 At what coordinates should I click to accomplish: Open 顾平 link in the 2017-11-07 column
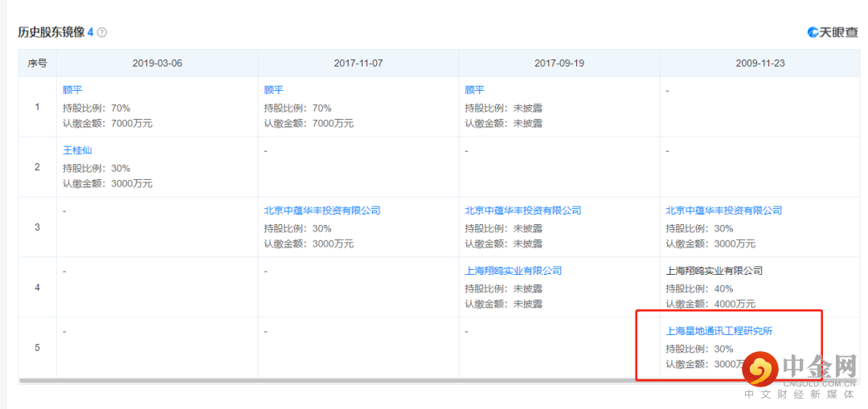273,90
